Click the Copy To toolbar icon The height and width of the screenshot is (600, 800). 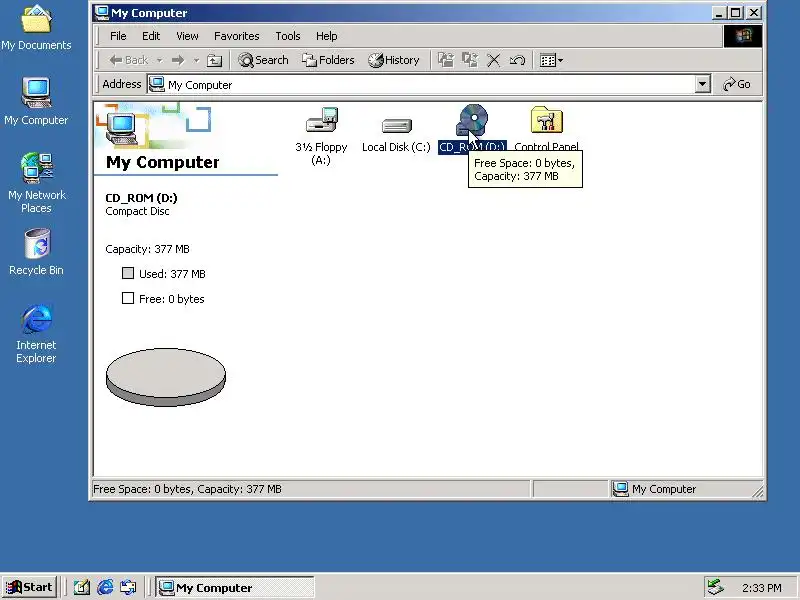[469, 60]
